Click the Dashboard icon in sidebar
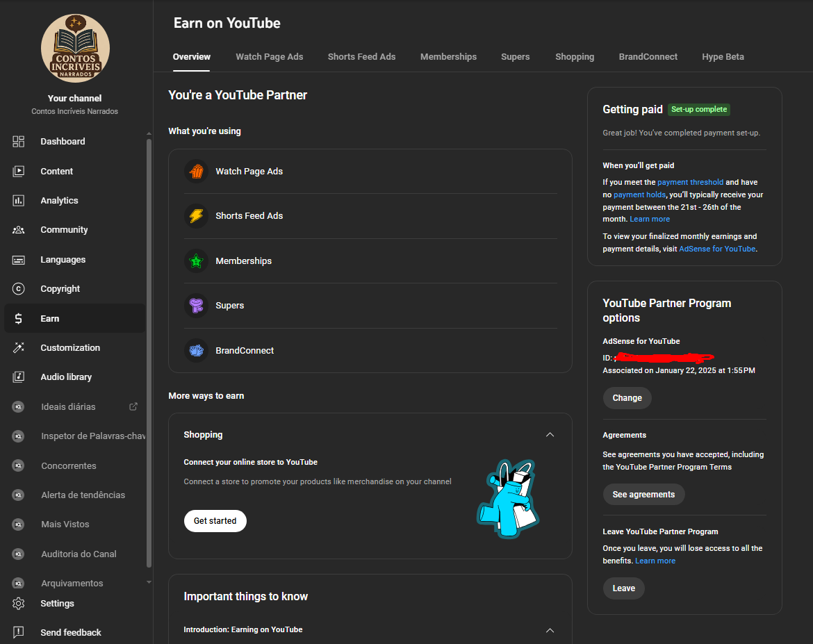The image size is (813, 644). point(19,142)
